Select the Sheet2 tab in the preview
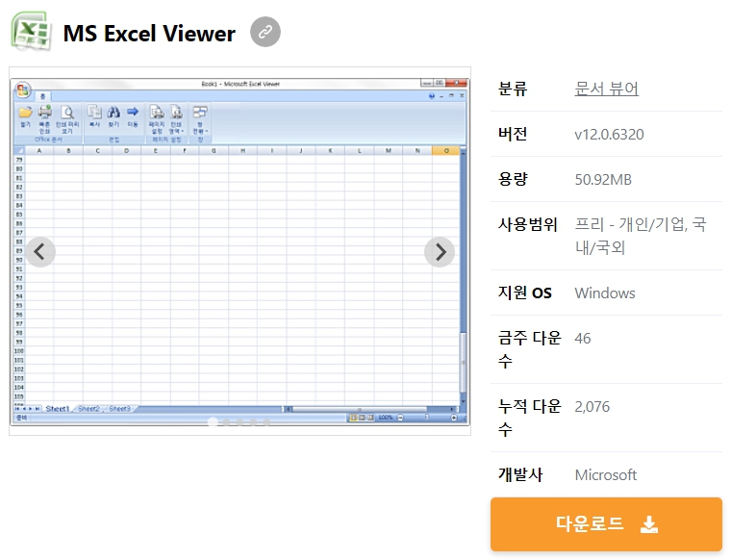This screenshot has height=560, width=731. point(88,409)
